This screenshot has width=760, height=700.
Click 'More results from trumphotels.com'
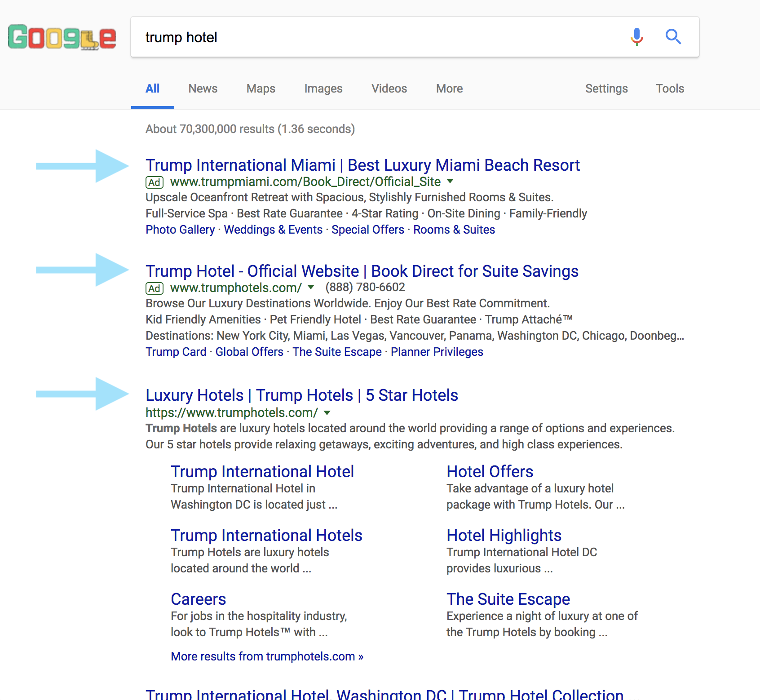(x=267, y=656)
